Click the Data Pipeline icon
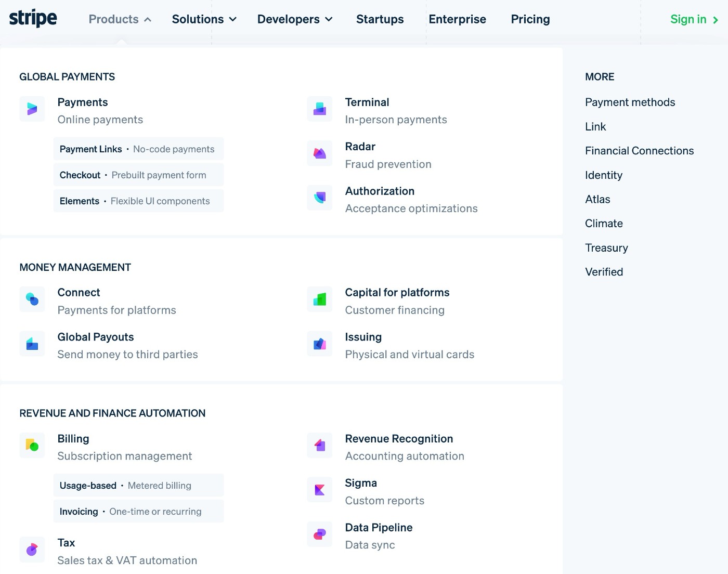 (320, 534)
